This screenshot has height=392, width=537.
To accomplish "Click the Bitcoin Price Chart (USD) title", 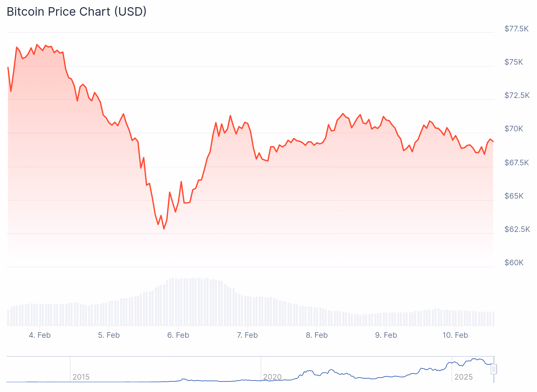I will [77, 12].
